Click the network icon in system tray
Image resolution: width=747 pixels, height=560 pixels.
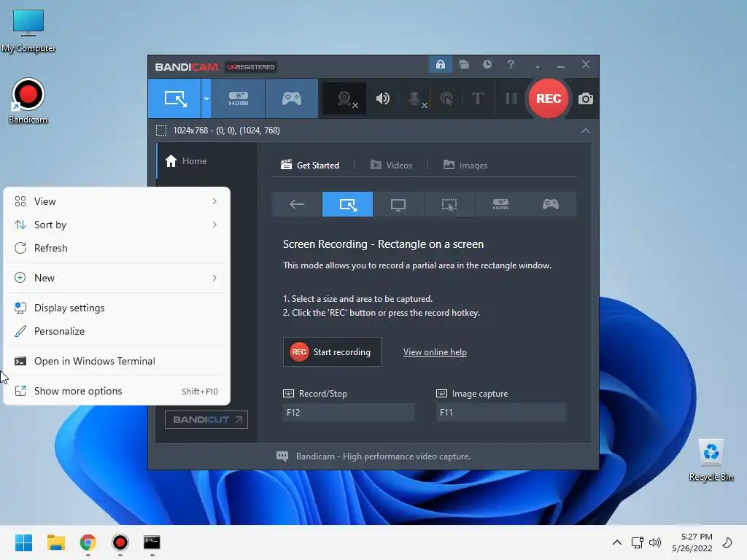click(x=638, y=542)
